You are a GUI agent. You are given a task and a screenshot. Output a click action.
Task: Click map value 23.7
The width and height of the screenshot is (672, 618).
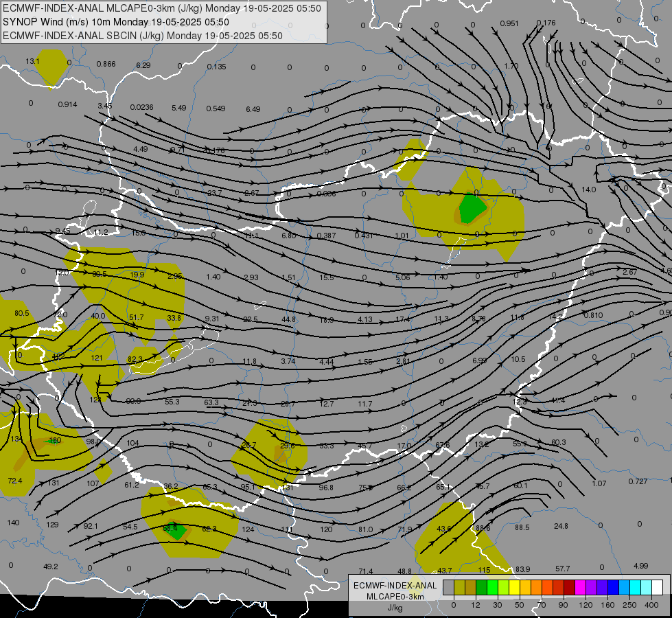tap(215, 193)
